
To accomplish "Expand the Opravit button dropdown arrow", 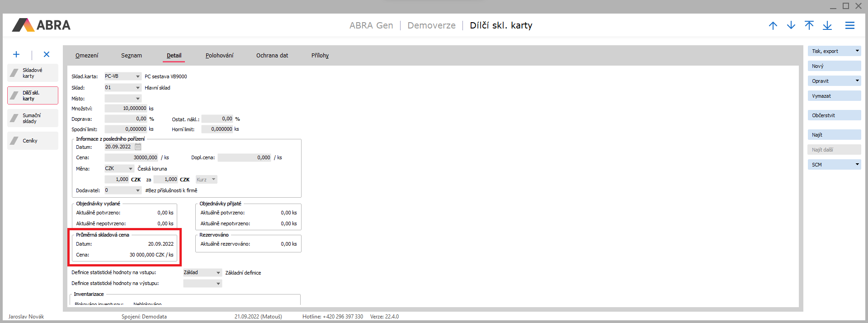I will [x=857, y=81].
